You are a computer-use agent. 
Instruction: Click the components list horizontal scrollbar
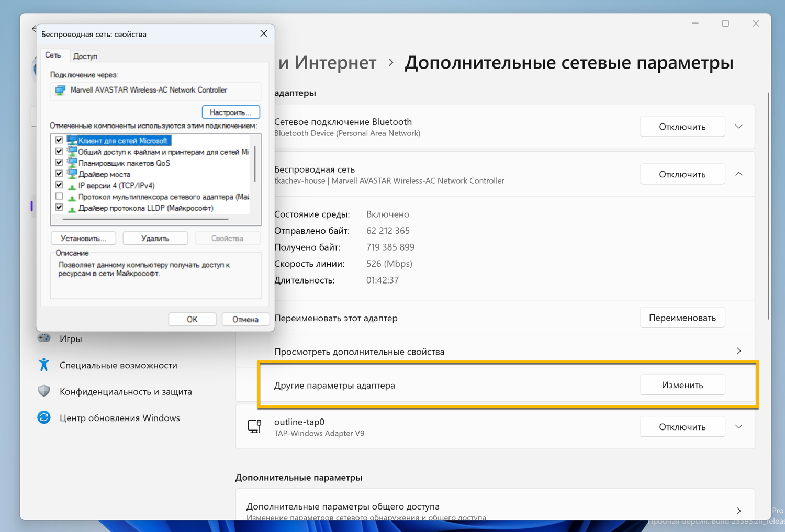pos(145,219)
